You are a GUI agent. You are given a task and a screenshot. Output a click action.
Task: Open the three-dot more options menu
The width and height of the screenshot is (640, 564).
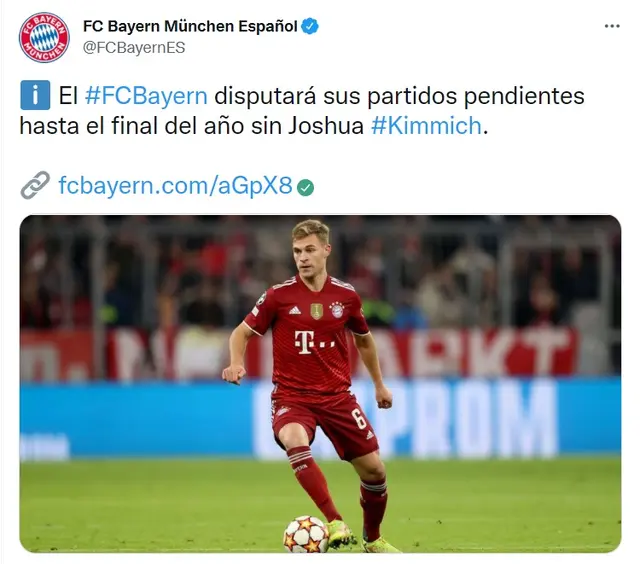click(612, 26)
